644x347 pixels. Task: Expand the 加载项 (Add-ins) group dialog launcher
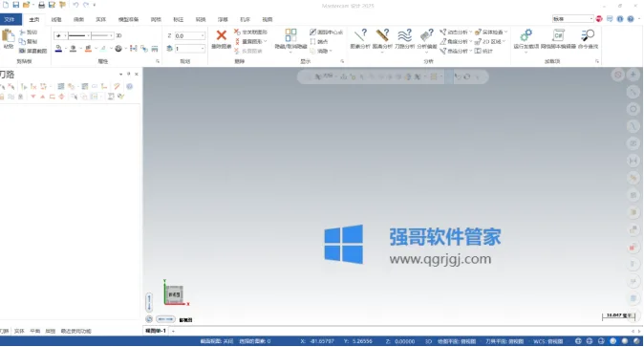point(597,61)
